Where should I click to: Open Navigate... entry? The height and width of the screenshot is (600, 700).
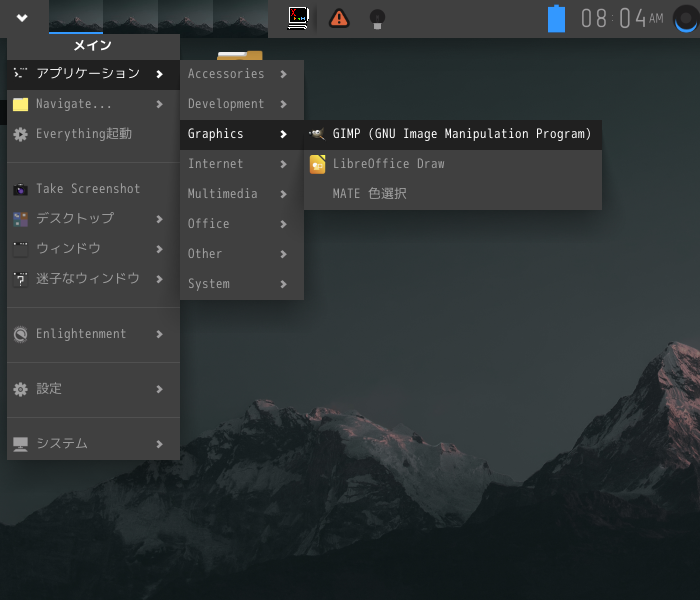click(x=93, y=104)
